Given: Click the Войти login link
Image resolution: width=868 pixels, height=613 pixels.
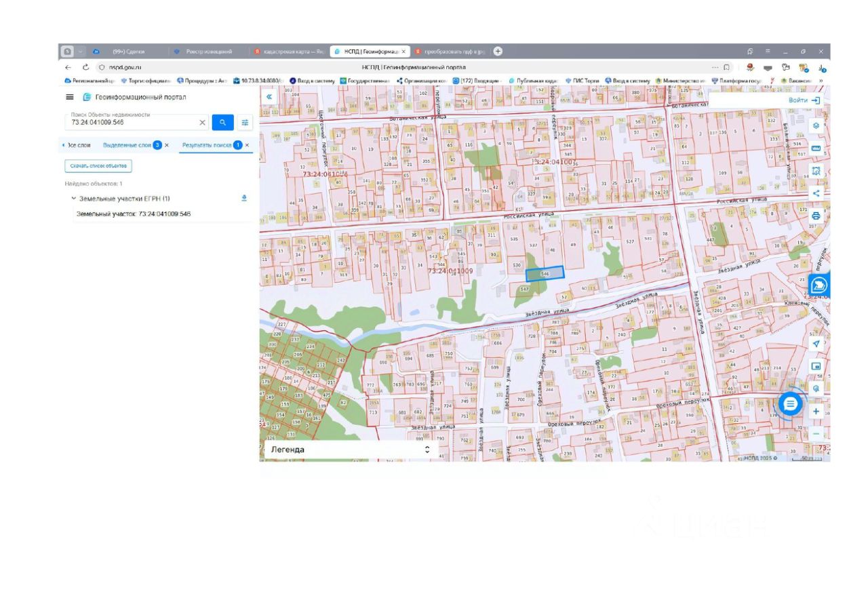Looking at the screenshot, I should (x=804, y=100).
